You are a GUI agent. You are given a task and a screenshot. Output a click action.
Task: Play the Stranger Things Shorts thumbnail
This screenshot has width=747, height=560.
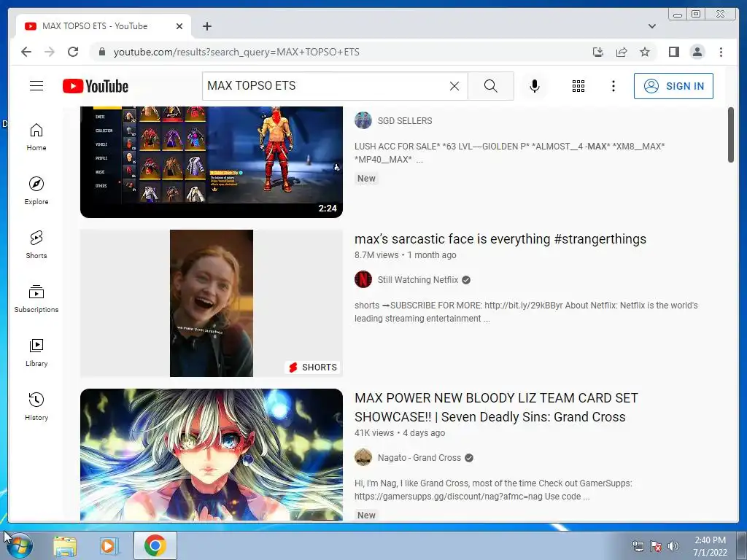click(212, 303)
